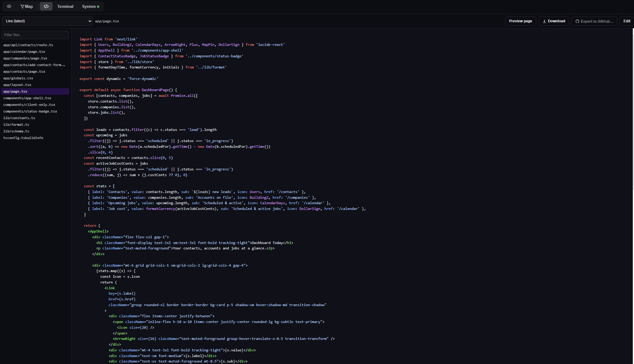Open lib/format.ts file
Image resolution: width=634 pixels, height=364 pixels.
click(x=35, y=125)
